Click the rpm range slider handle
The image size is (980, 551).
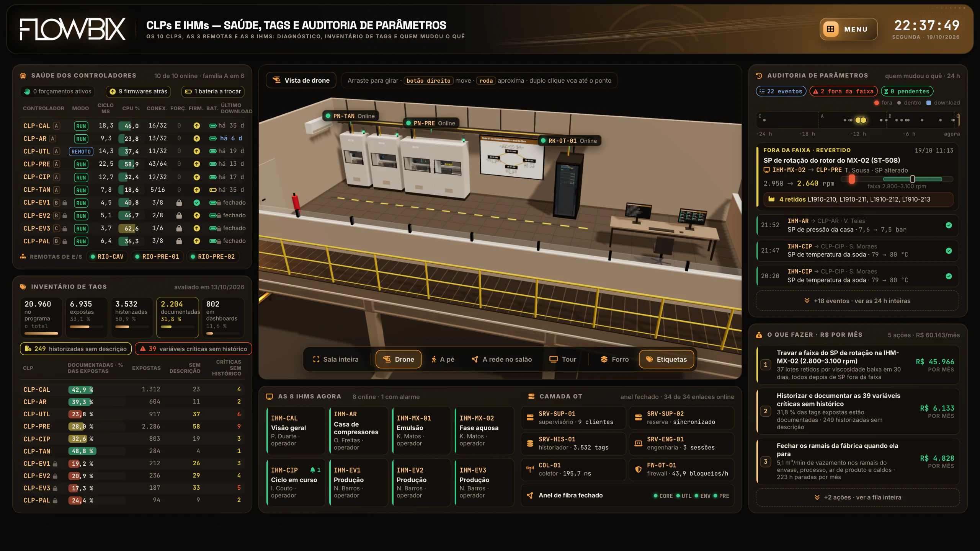[x=912, y=179]
